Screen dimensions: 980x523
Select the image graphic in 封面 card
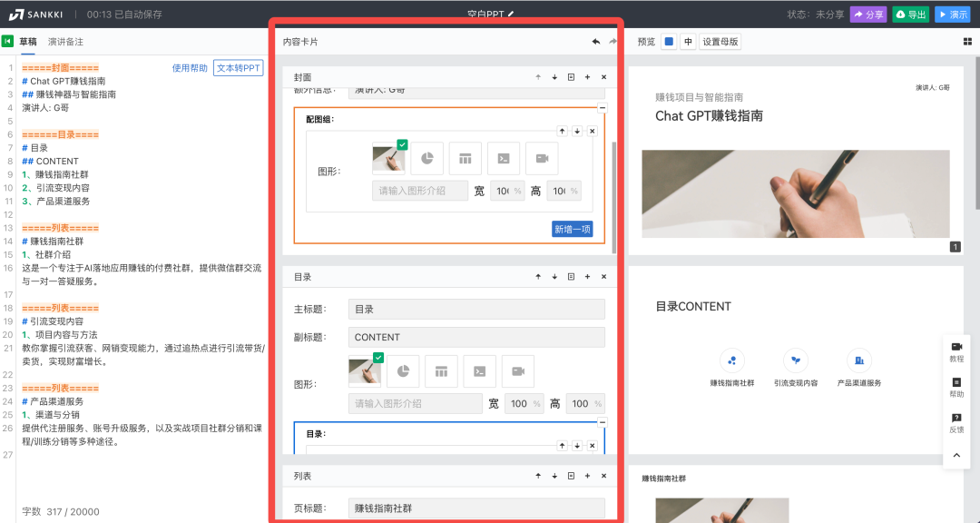pos(388,158)
